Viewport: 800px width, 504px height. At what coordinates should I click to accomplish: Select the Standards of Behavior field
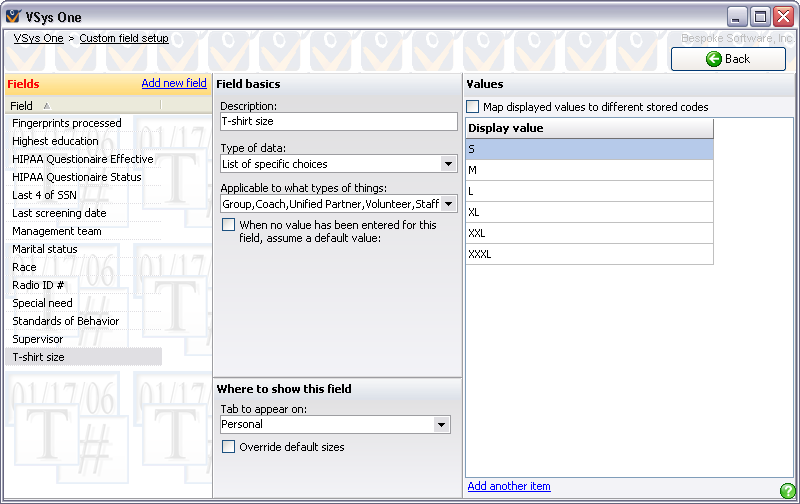coord(84,321)
